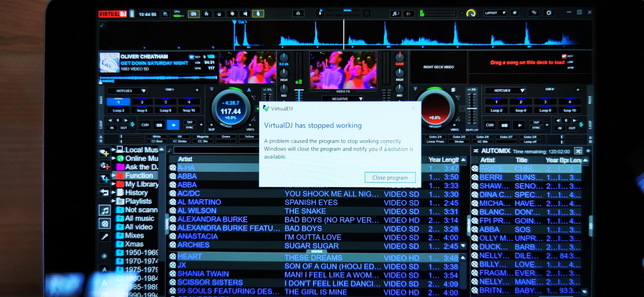This screenshot has width=644, height=297.
Task: Expand the History folder
Action: pos(114,192)
